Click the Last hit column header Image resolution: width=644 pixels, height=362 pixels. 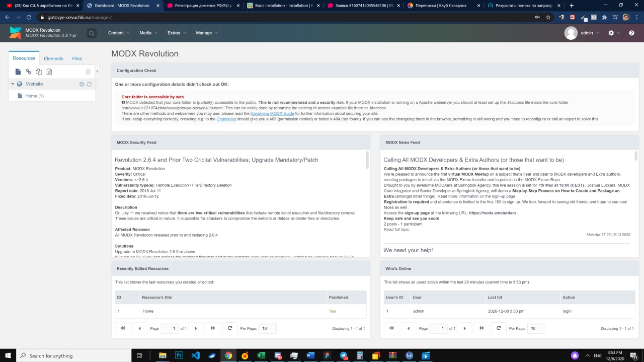[522, 298]
